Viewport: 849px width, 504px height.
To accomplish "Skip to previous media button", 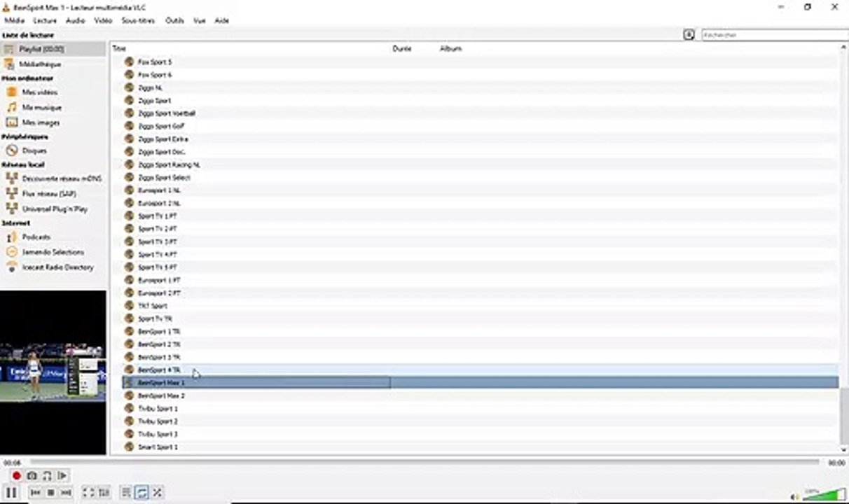I will (x=36, y=493).
